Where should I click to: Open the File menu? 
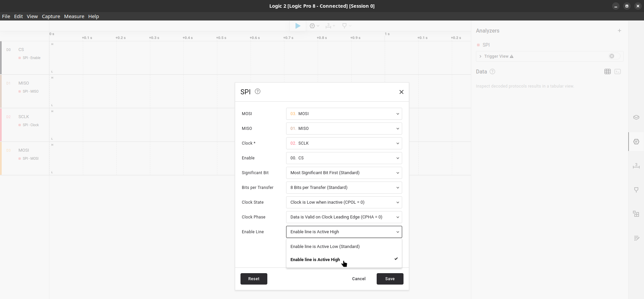click(x=6, y=16)
